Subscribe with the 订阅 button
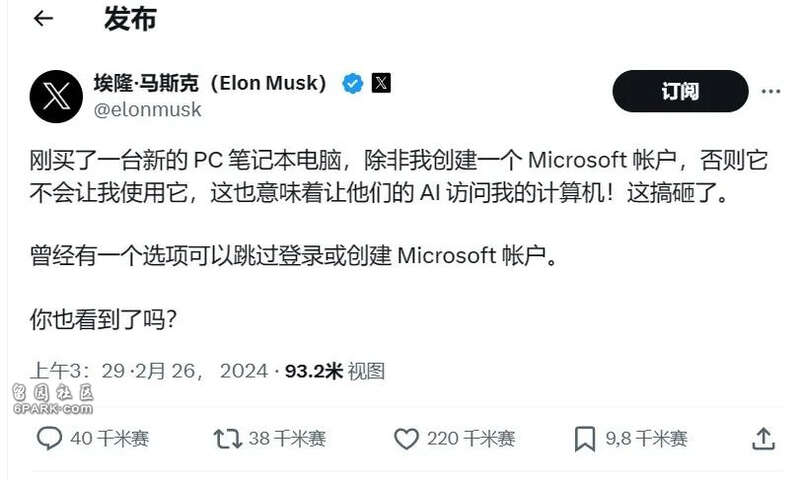 681,91
